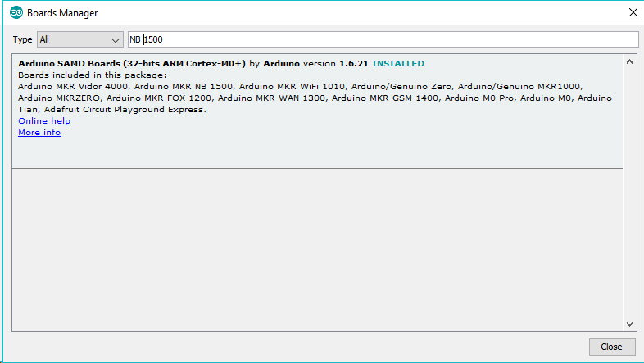Select the Arduino SAMD Boards package title
The height and width of the screenshot is (363, 644).
tap(132, 64)
